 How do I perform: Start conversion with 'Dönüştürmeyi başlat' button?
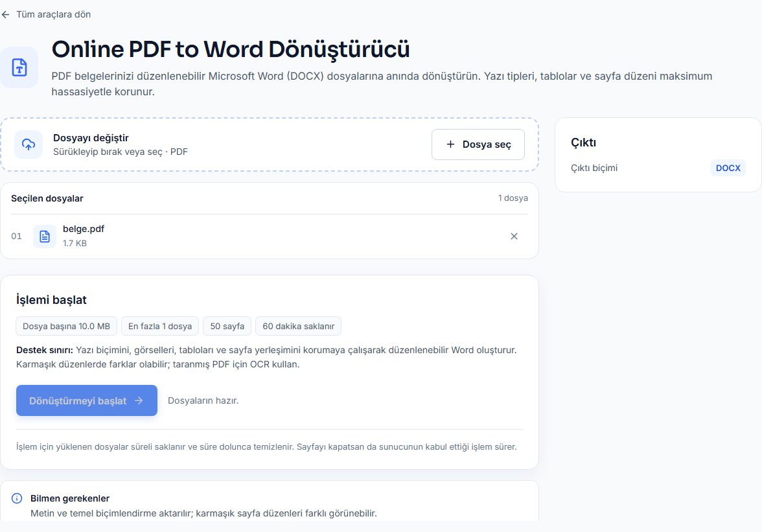coord(87,400)
